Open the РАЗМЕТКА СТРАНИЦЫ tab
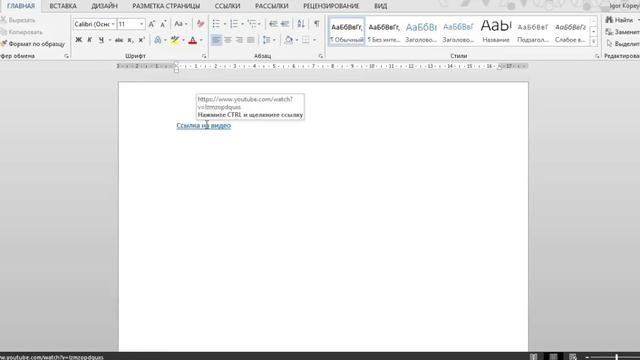This screenshot has width=640, height=360. pyautogui.click(x=166, y=6)
